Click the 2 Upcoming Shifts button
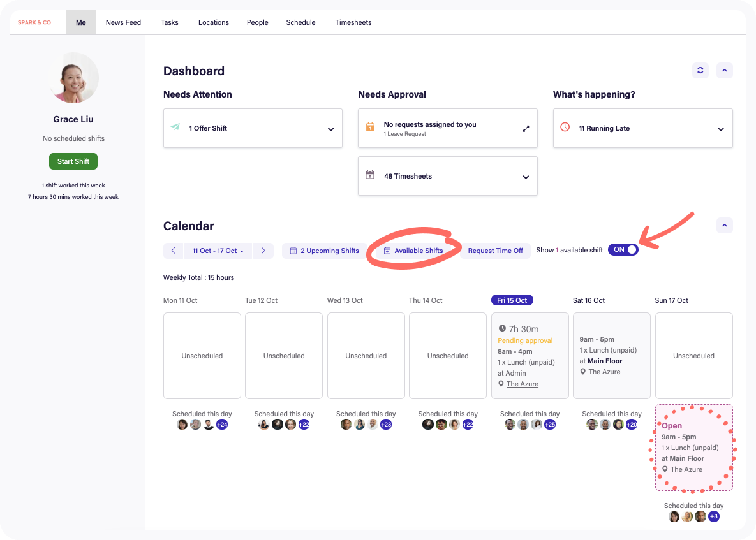 click(x=325, y=251)
